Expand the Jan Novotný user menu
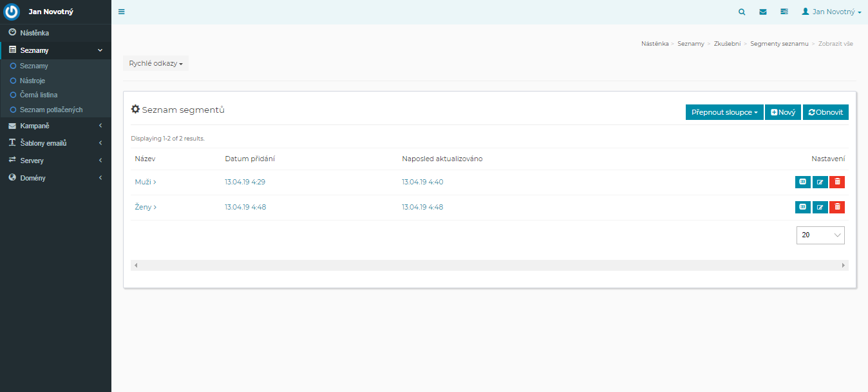Image resolution: width=868 pixels, height=392 pixels. [831, 12]
